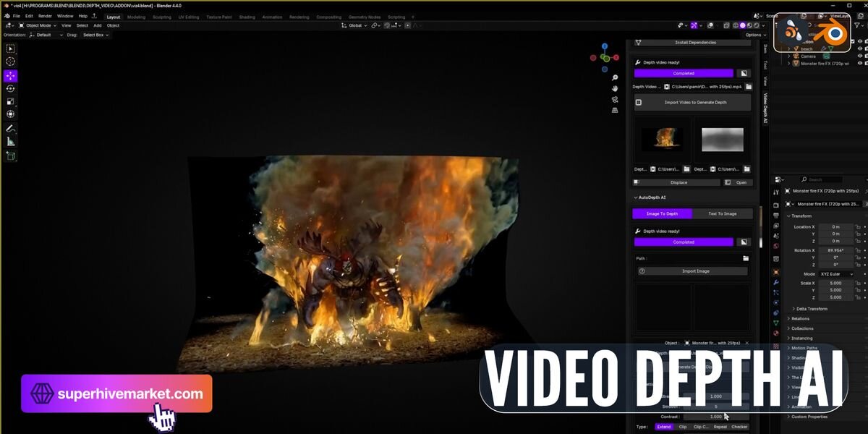Adjust the Contrast value slider
The image size is (868, 434).
click(715, 417)
